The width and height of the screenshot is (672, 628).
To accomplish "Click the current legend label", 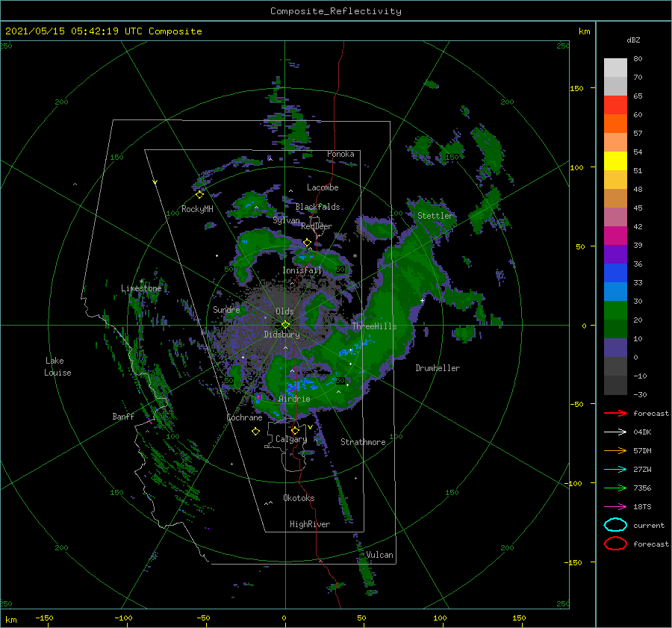I will pos(648,526).
